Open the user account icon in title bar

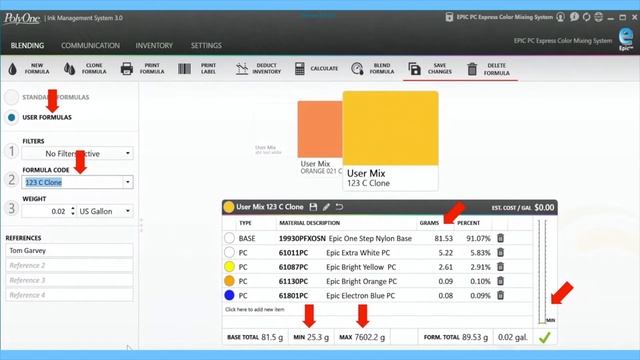point(560,17)
